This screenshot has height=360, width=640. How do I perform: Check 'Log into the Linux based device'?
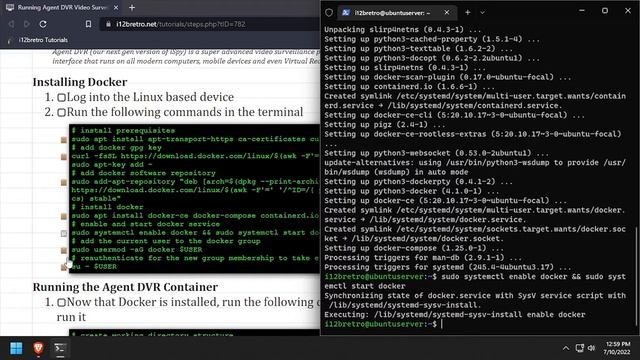[x=61, y=98]
